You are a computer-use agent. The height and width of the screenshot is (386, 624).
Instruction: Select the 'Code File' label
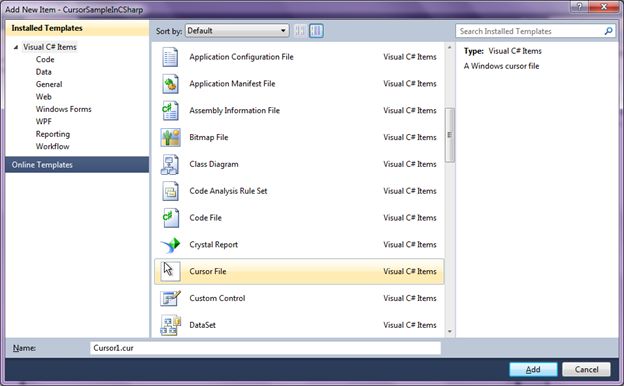pyautogui.click(x=205, y=218)
